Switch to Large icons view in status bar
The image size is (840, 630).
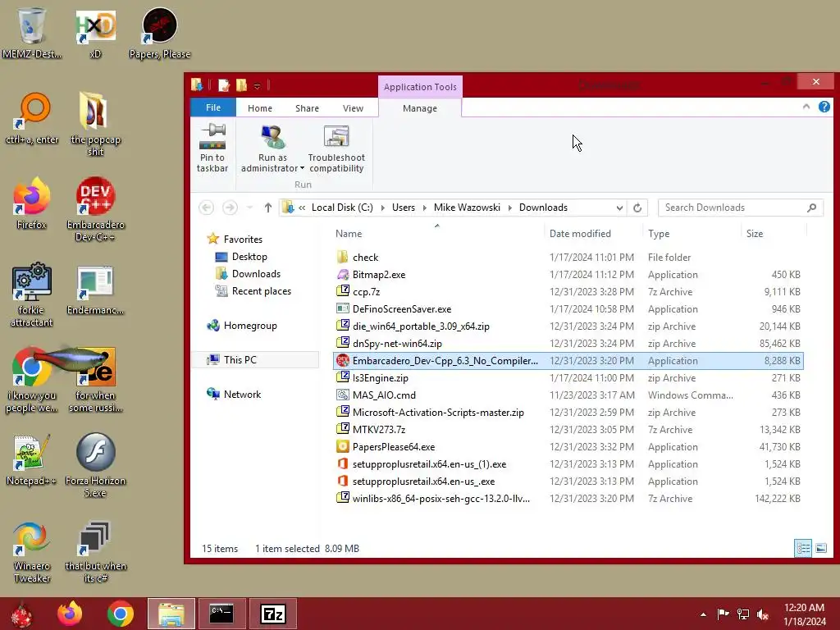point(820,548)
